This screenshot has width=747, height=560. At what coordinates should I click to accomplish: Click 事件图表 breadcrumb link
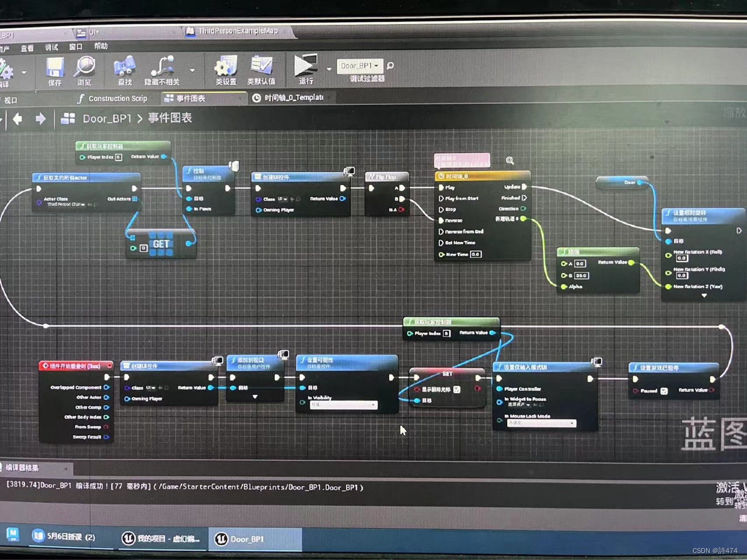[x=170, y=118]
